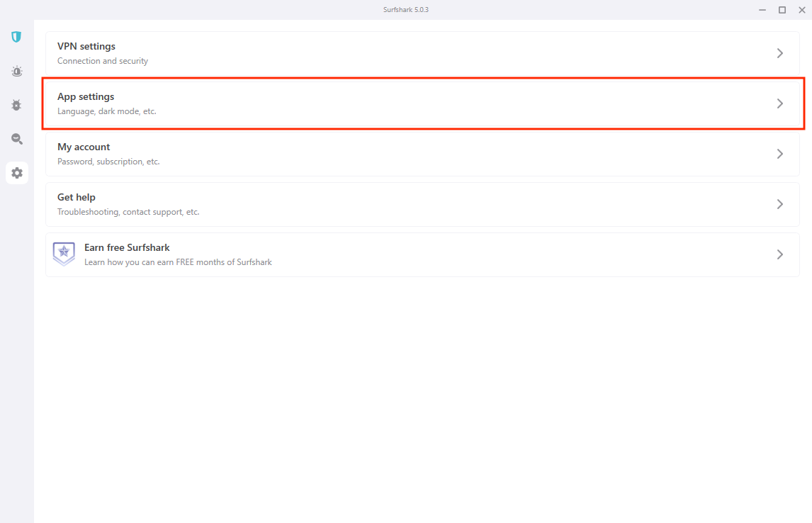The height and width of the screenshot is (523, 812).
Task: Open the Surfshark Alert siren icon
Action: (x=16, y=71)
